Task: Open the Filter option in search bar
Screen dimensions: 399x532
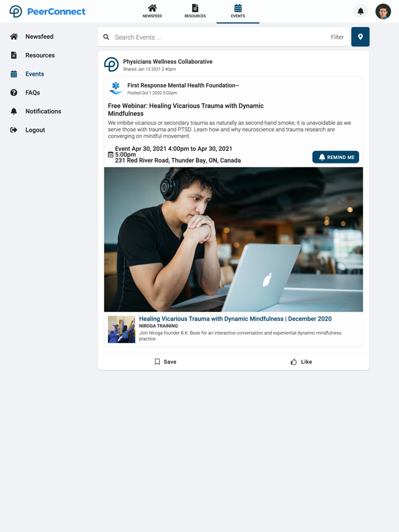Action: point(337,37)
